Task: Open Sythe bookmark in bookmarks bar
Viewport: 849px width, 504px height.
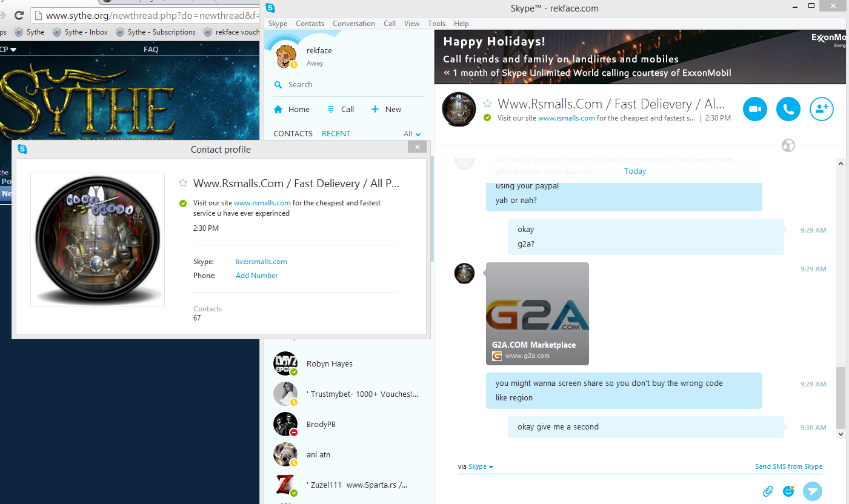Action: 30,32
